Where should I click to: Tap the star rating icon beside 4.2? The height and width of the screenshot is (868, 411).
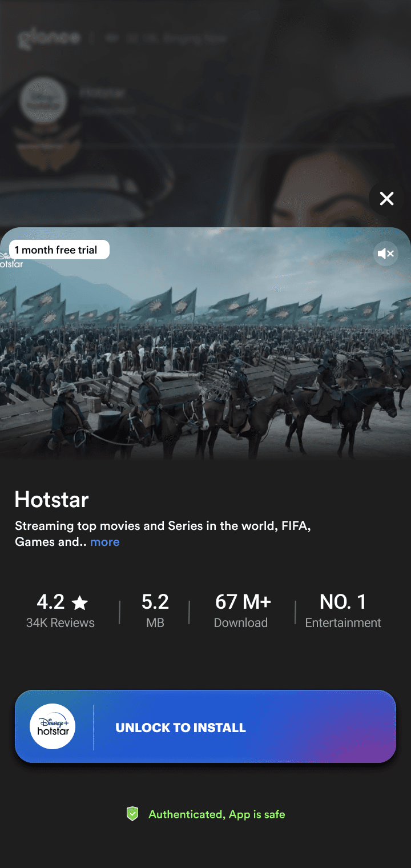[79, 602]
